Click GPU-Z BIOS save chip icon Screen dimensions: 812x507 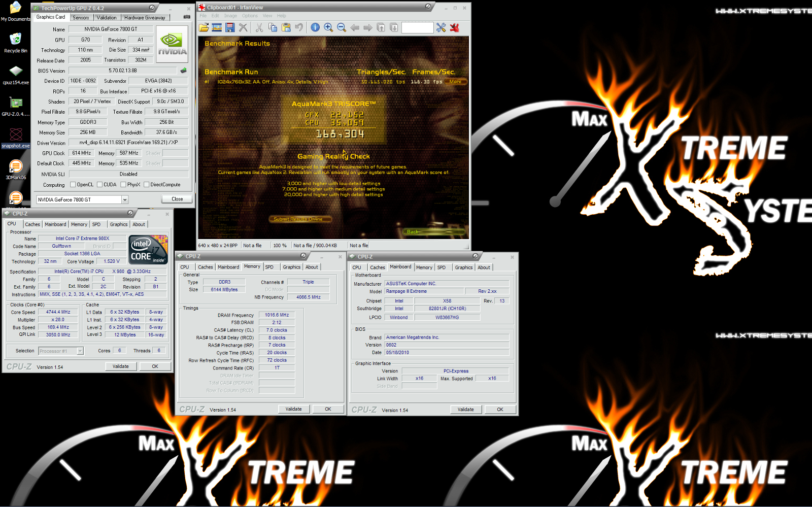pos(184,71)
